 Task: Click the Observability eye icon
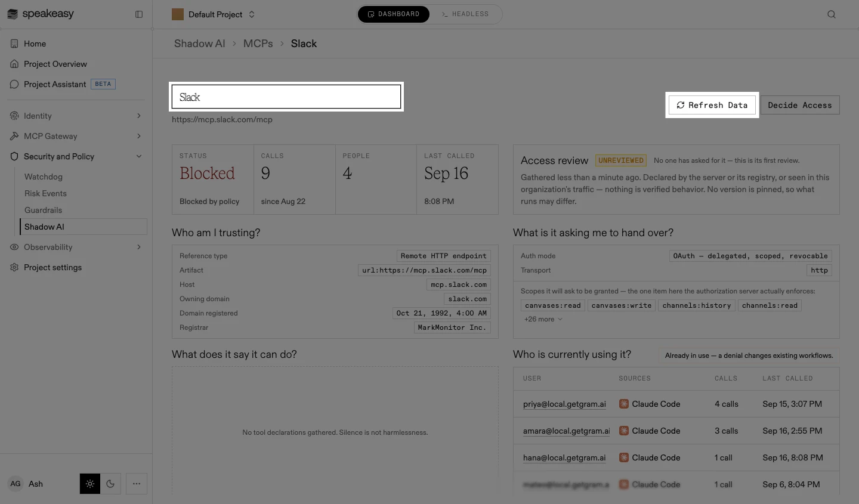14,247
